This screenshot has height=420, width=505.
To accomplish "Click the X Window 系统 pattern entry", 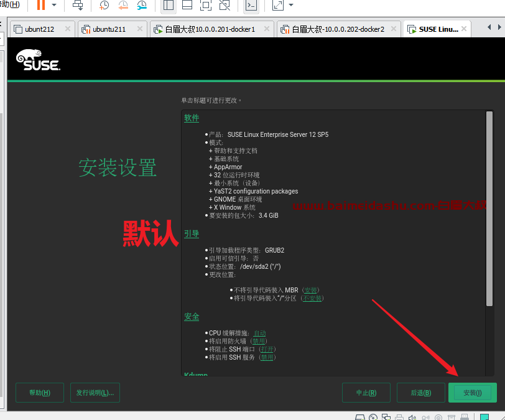I will click(x=234, y=208).
